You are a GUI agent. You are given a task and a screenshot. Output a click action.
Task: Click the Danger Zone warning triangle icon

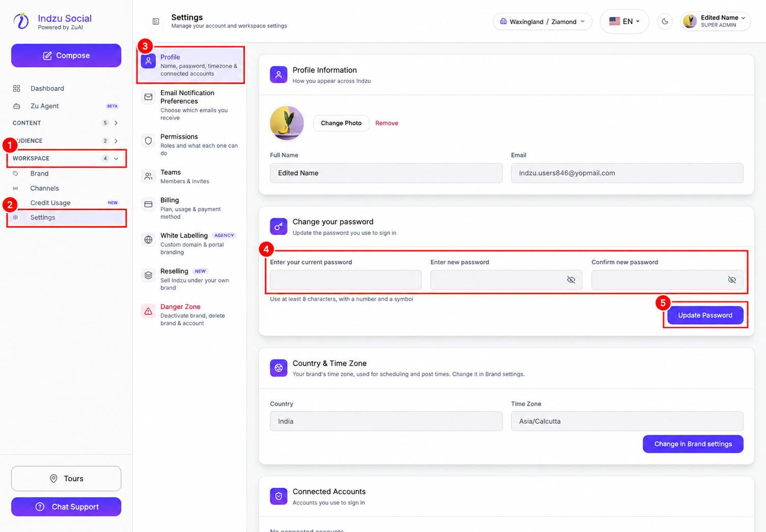tap(148, 311)
